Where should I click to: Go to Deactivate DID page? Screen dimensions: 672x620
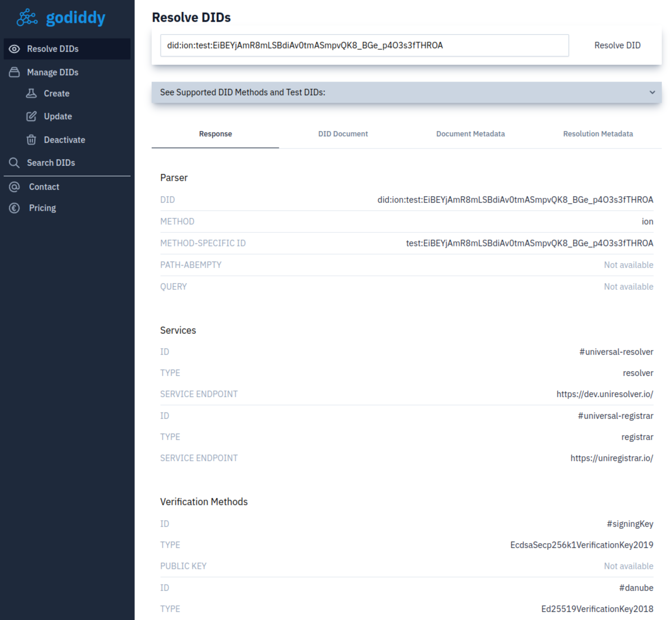[x=64, y=140]
